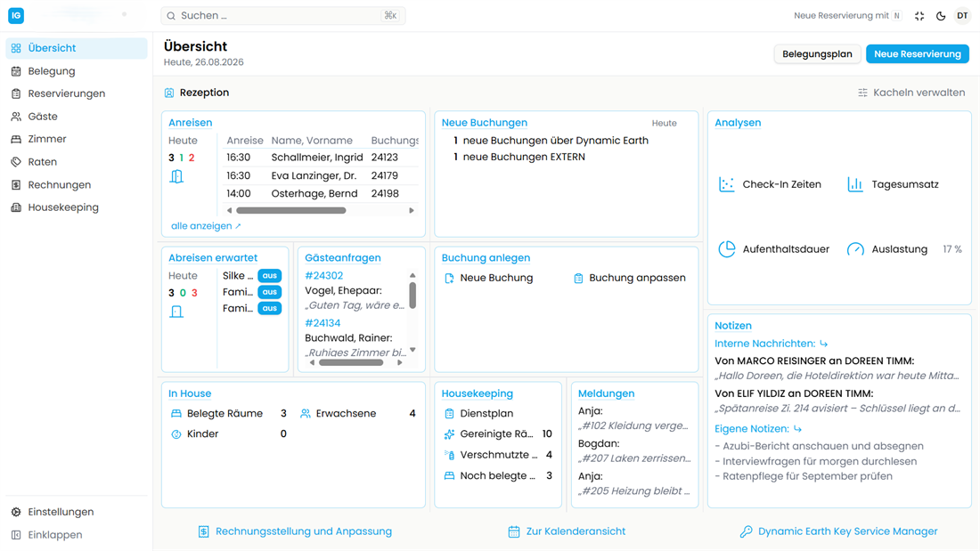Image resolution: width=980 pixels, height=551 pixels.
Task: Toggle dark mode moon icon
Action: pyautogui.click(x=941, y=16)
